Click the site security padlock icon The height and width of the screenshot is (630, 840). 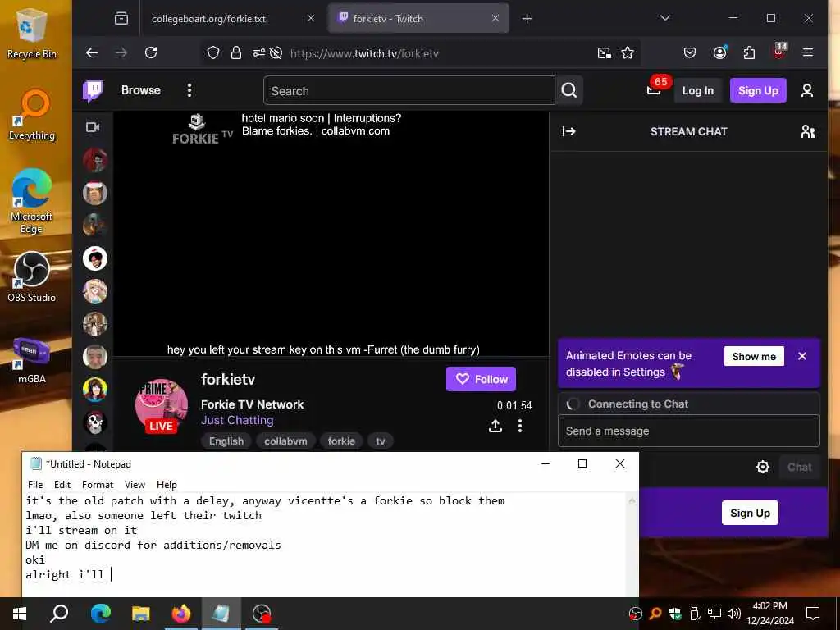click(x=236, y=53)
